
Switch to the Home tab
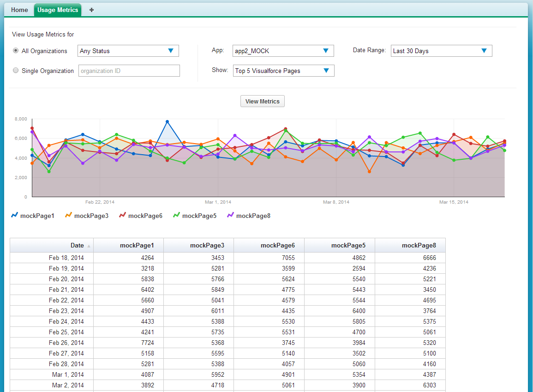click(19, 10)
